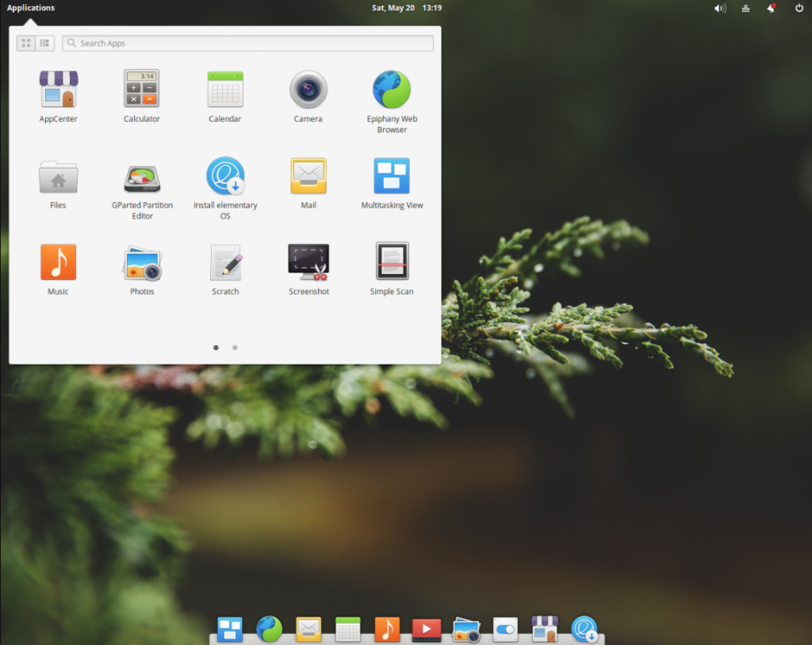
Task: Open the date and time indicator
Action: click(406, 8)
